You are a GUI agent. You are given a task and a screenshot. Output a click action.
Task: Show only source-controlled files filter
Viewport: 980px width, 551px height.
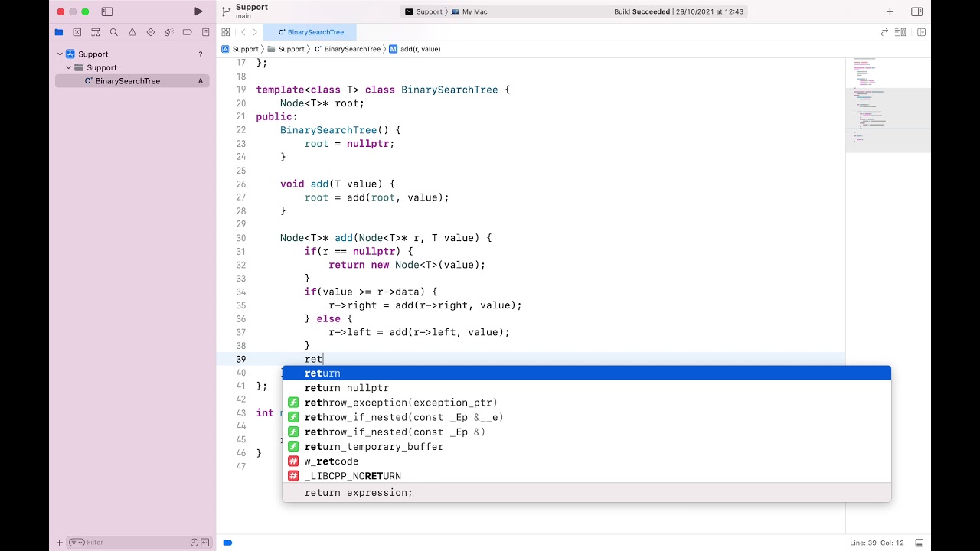pyautogui.click(x=205, y=543)
